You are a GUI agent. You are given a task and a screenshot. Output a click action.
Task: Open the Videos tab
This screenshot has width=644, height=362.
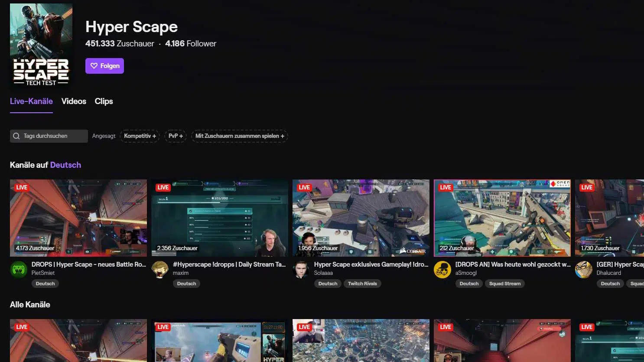pos(74,101)
